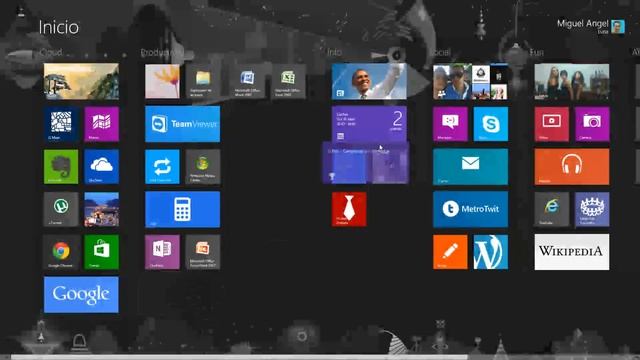Image resolution: width=640 pixels, height=360 pixels.
Task: Click the Miguel Angel user name
Action: [582, 24]
